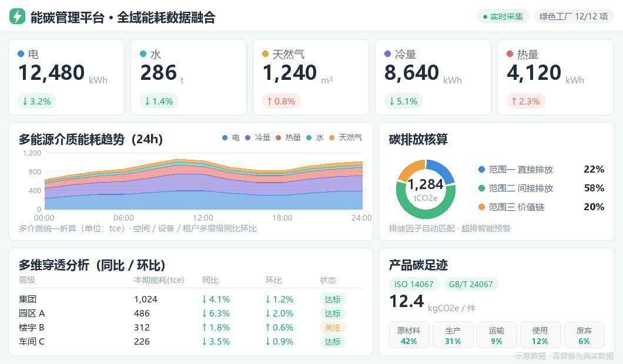Click the 286 t water value
Screen dimensions: 623x364
coord(162,73)
